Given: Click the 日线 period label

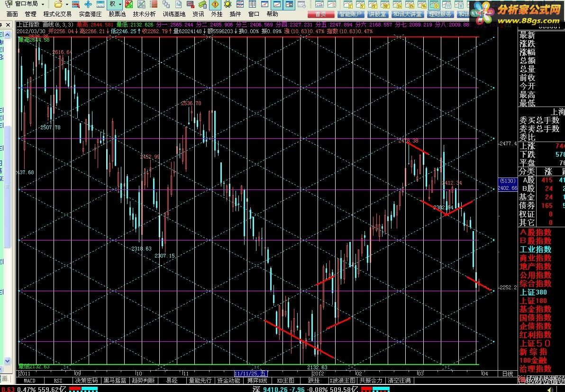Looking at the screenshot, I should 507,374.
